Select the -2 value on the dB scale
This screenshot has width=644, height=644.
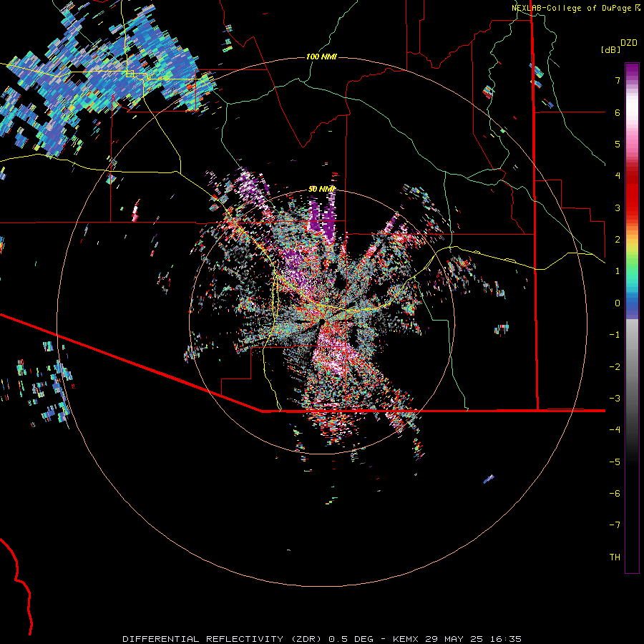(615, 367)
